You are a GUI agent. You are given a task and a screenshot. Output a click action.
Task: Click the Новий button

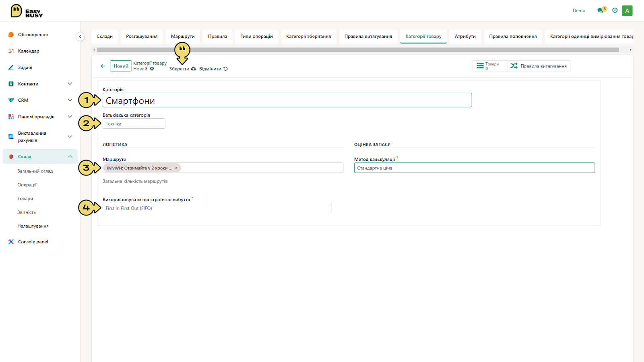coord(121,66)
